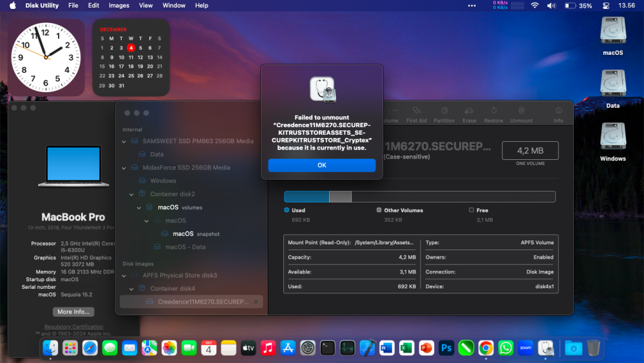Click the volume icon in the menu bar

pos(551,5)
